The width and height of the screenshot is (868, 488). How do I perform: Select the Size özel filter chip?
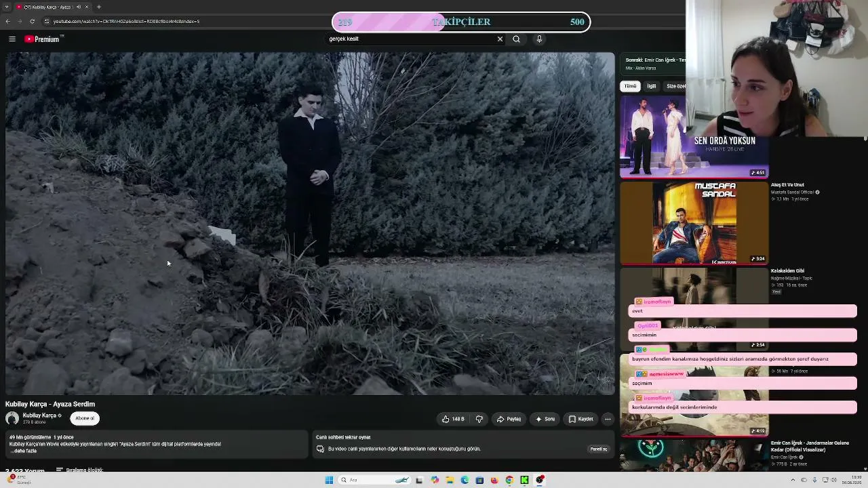coord(675,86)
